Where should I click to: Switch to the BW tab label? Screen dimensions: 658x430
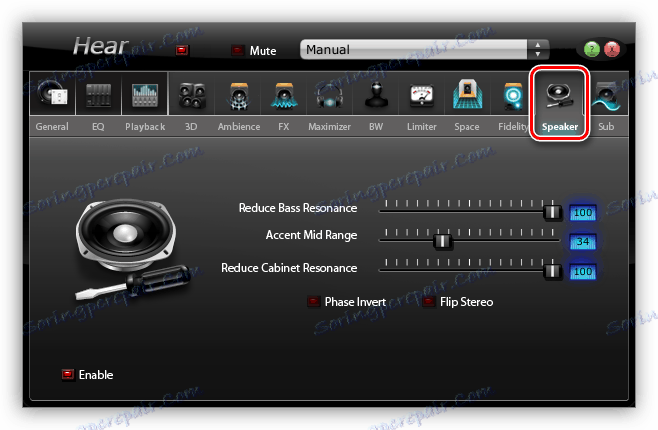[x=376, y=127]
